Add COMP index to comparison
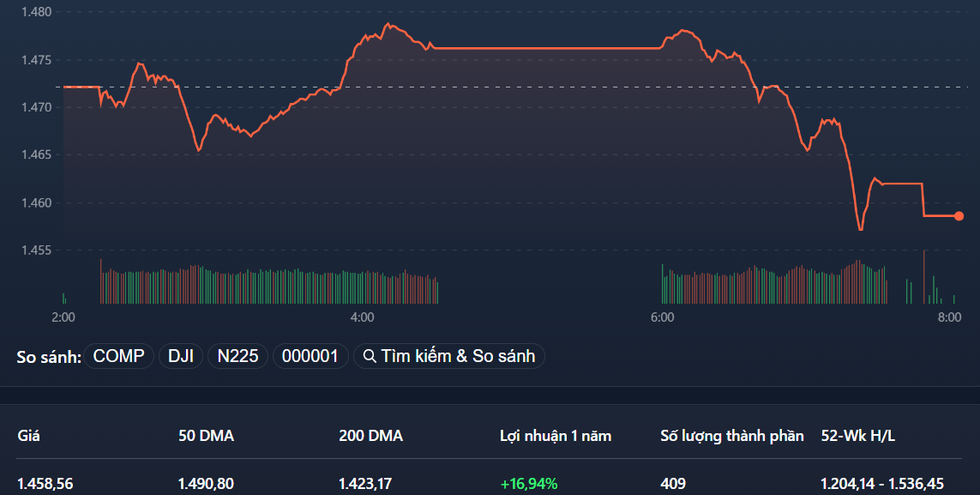 pyautogui.click(x=118, y=356)
